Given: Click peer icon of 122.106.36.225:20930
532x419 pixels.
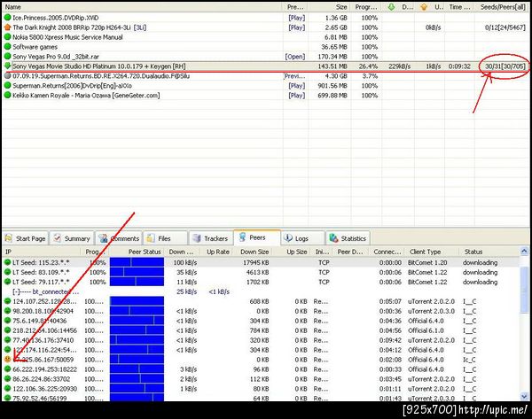Looking at the screenshot, I should click(x=7, y=389).
